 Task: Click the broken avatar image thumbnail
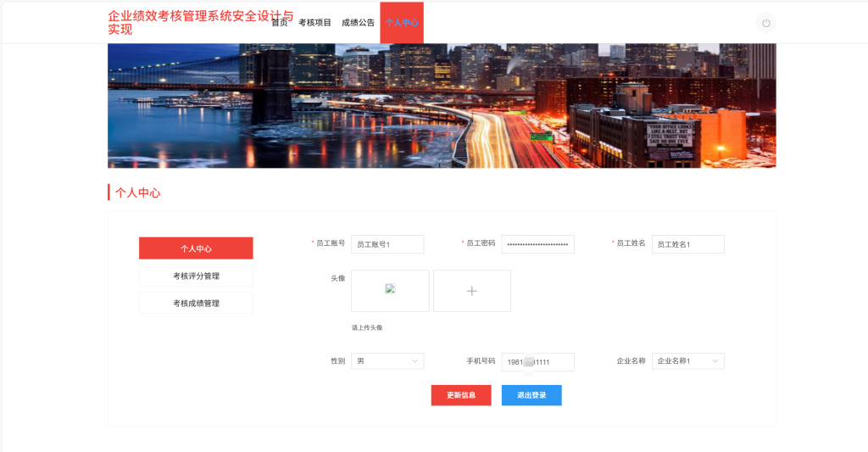(390, 290)
